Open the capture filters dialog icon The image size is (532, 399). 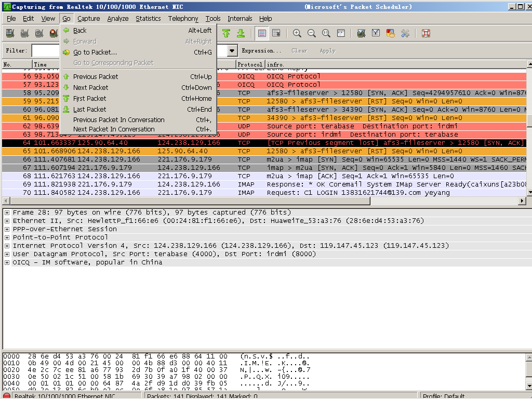(x=362, y=33)
